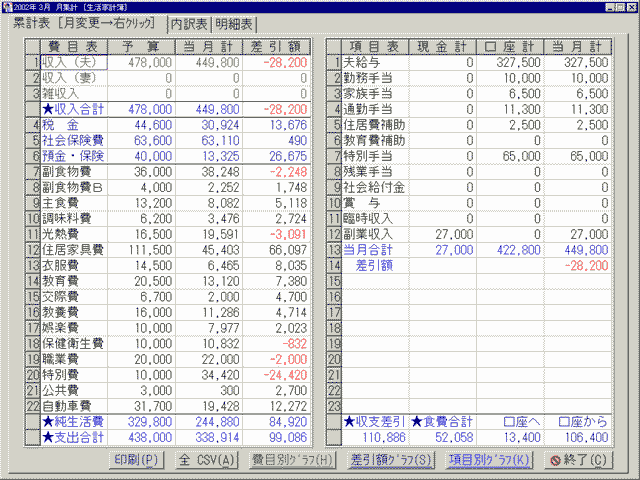Select the 光熱費 row label
This screenshot has height=480, width=640.
(x=74, y=234)
